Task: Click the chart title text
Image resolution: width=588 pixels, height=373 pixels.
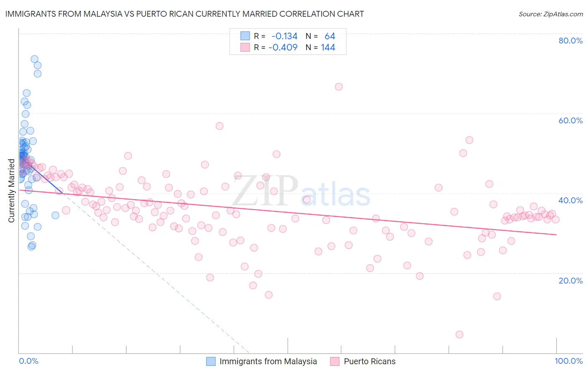Action: (x=184, y=14)
